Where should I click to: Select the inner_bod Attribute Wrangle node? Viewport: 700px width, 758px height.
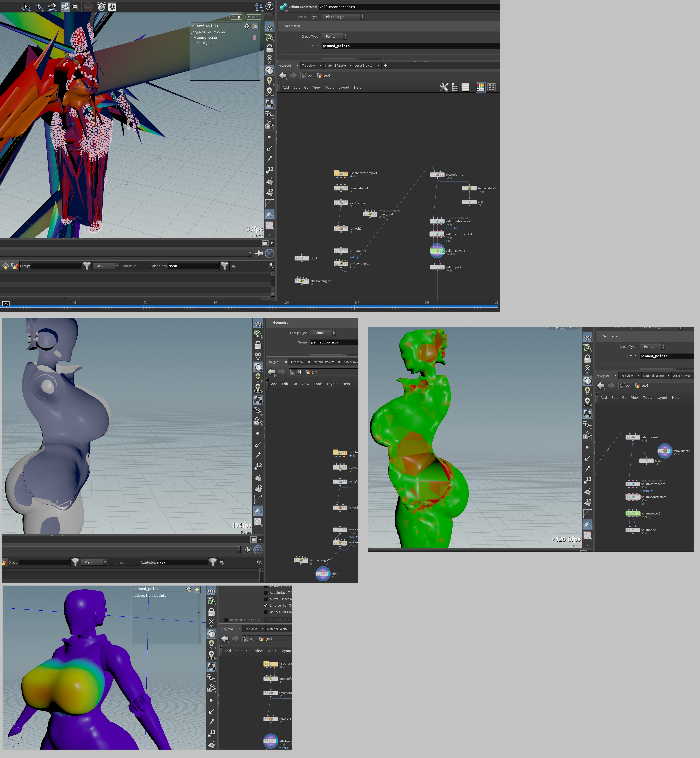coord(370,214)
